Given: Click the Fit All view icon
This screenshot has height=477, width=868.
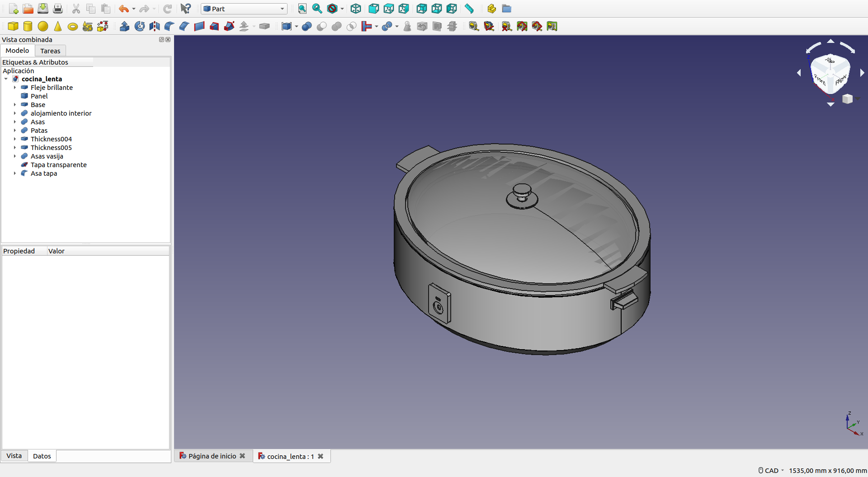Looking at the screenshot, I should coord(302,9).
